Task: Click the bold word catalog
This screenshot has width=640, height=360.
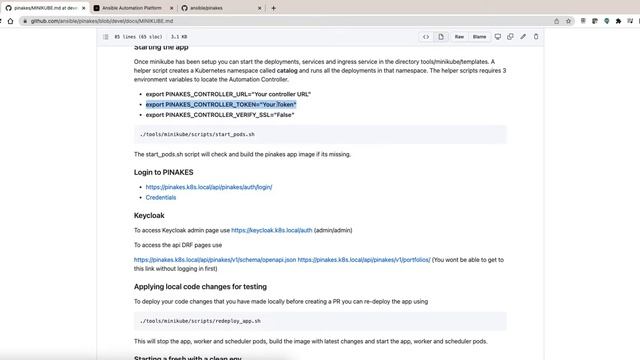Action: pos(287,71)
